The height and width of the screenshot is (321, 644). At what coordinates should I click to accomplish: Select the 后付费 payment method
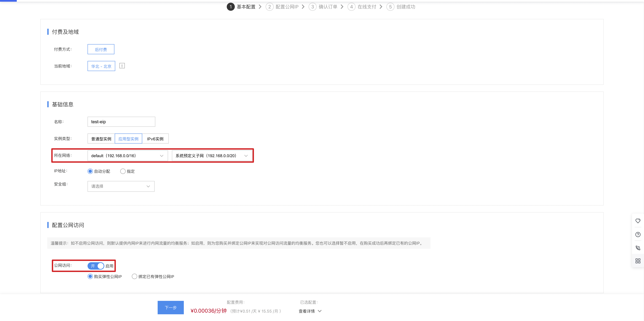tap(101, 49)
